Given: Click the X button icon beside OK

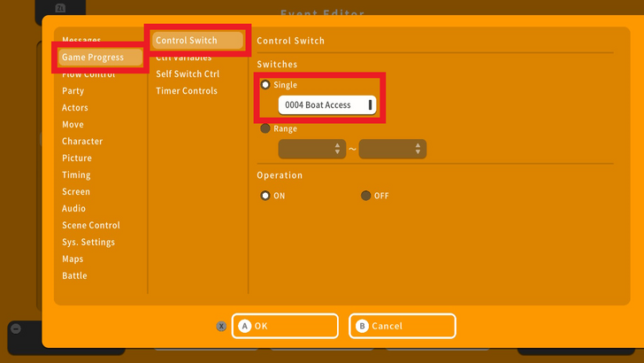Looking at the screenshot, I should point(221,326).
